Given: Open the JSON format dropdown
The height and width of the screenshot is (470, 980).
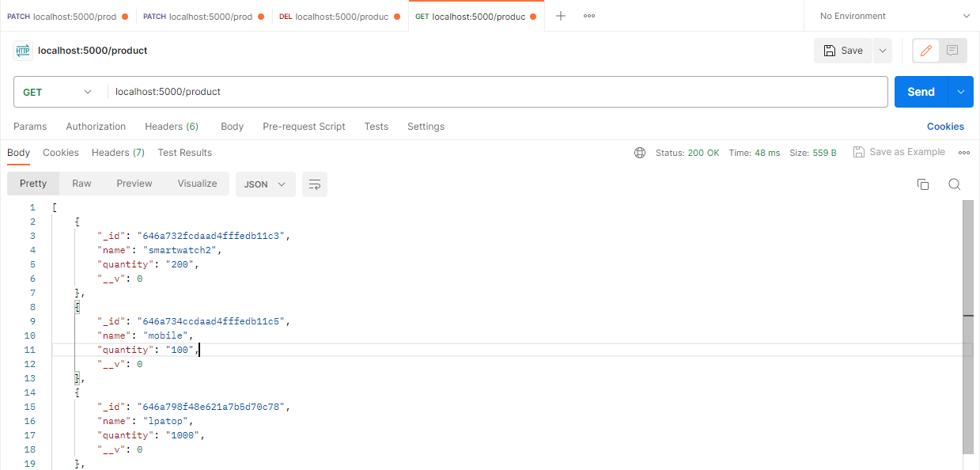Looking at the screenshot, I should coord(265,184).
